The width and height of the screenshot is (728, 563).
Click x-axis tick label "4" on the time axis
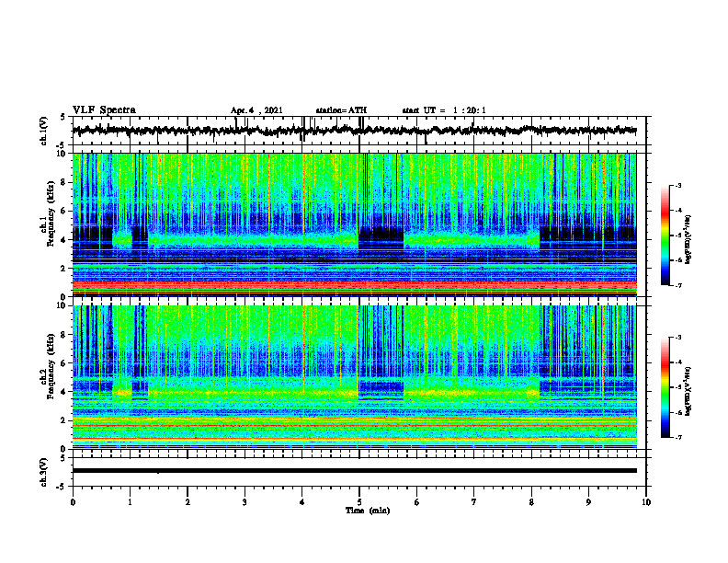[x=302, y=502]
